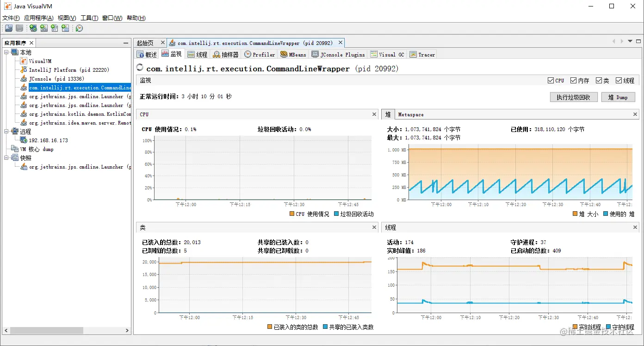Screen dimensions: 644x346
Task: Uncheck the 类 checkbox
Action: point(599,81)
